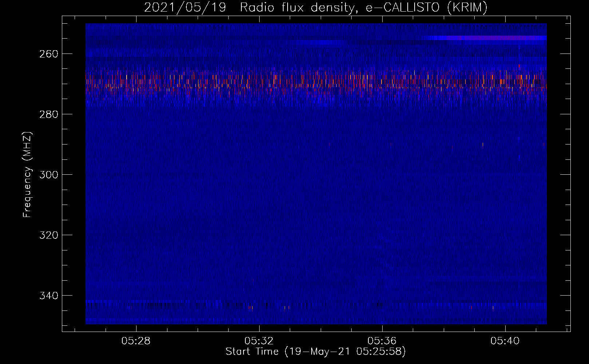Click the 05:36 time tick label
589x364 pixels.
point(382,341)
